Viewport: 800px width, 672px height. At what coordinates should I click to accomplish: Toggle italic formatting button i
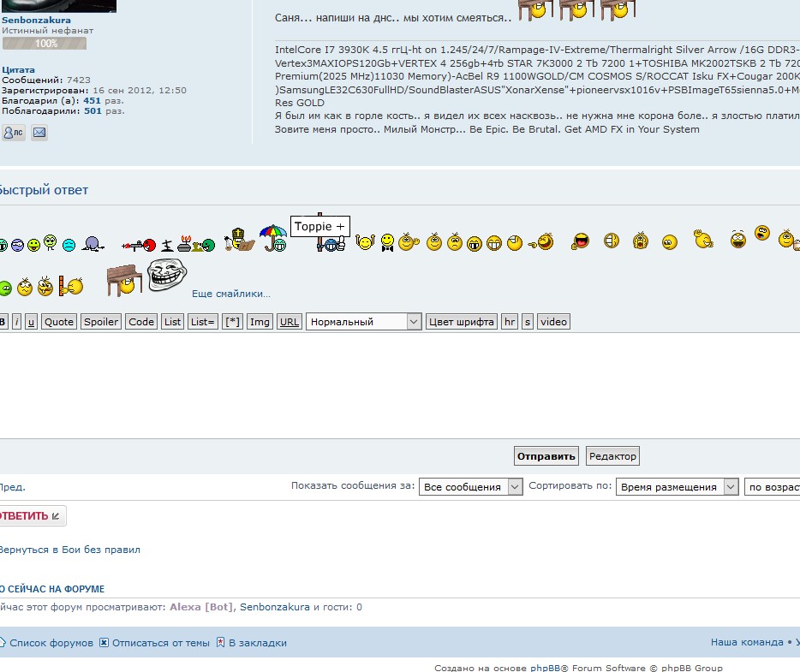16,322
